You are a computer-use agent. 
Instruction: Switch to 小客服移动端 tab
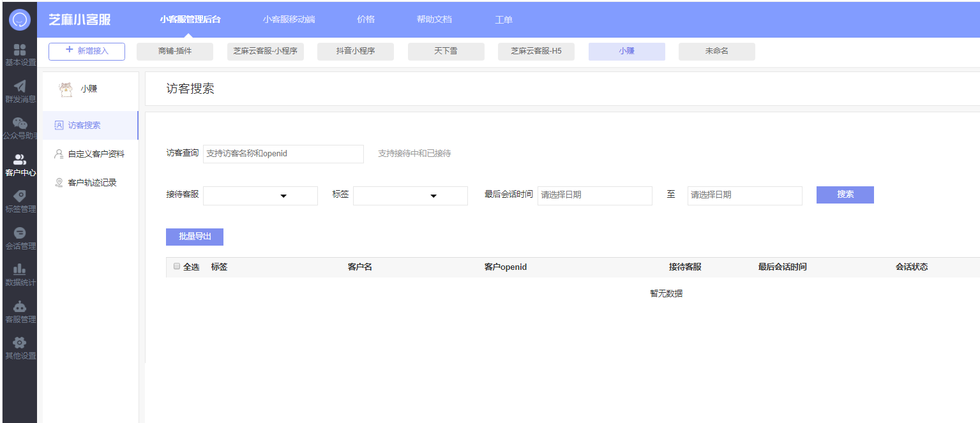(289, 19)
